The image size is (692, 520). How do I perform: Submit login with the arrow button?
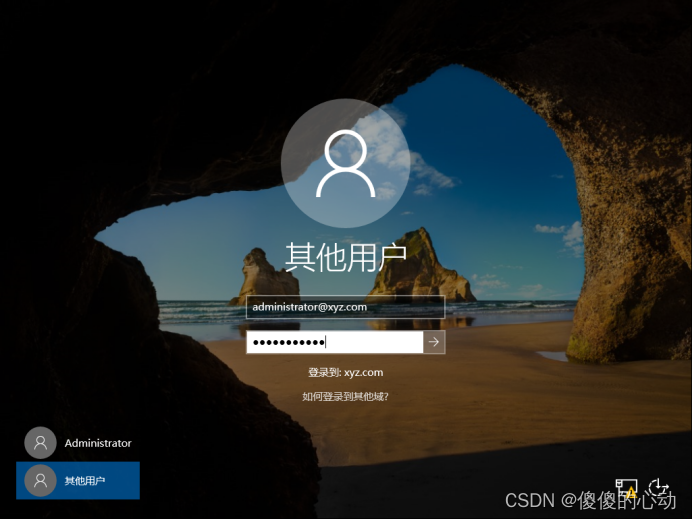click(x=434, y=342)
